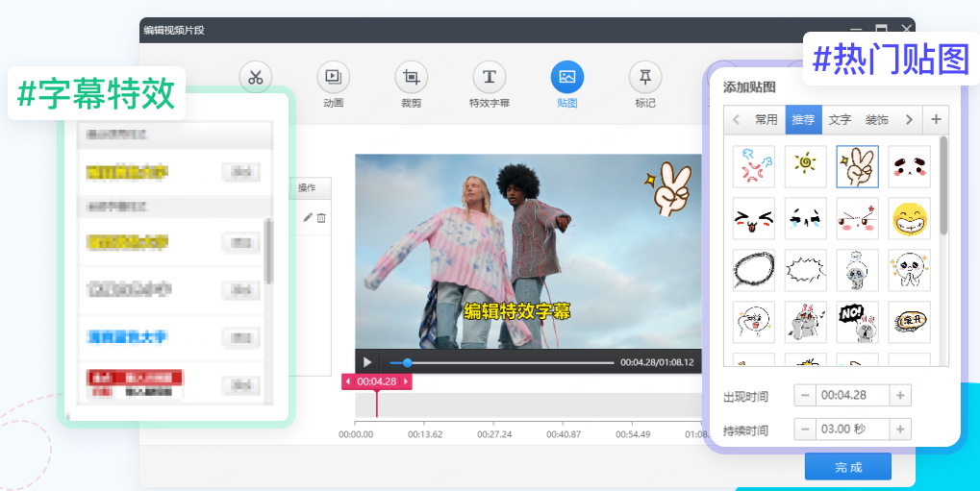Screen dimensions: 980x491
Task: Pick the crying eyes face sticker
Action: point(806,219)
